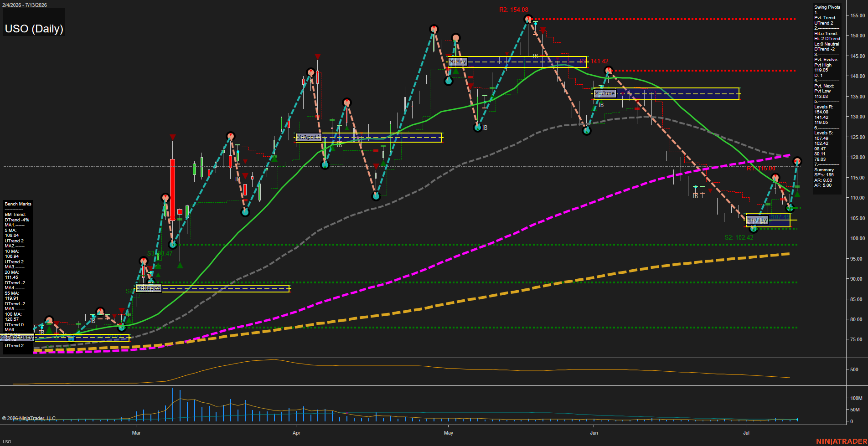
Task: Click the May time axis label
Action: click(449, 433)
